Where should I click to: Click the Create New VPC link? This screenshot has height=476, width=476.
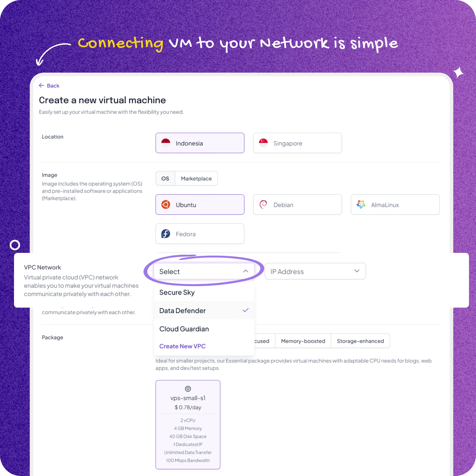[182, 346]
